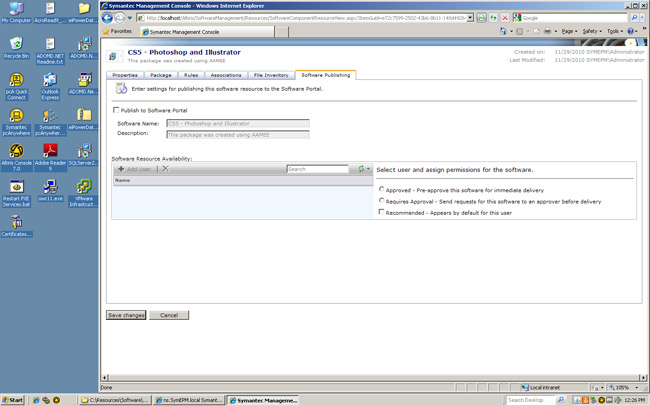The width and height of the screenshot is (650, 406).
Task: Expand the Page menu dropdown
Action: pos(570,31)
